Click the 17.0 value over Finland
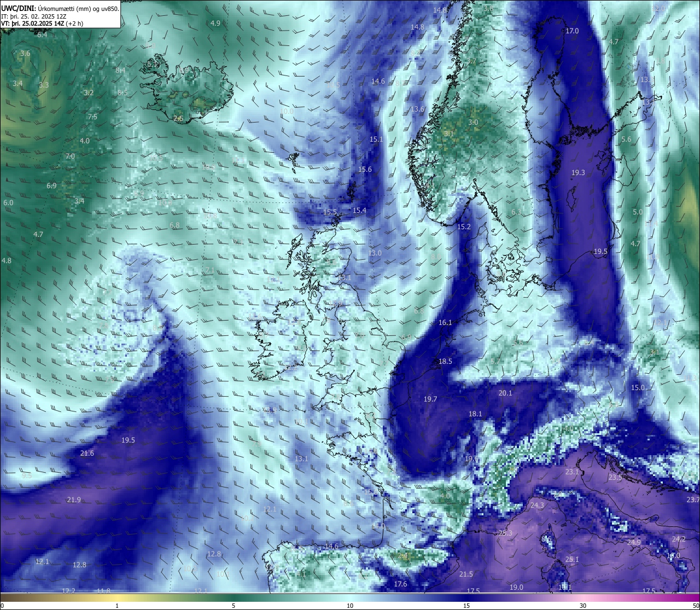The height and width of the screenshot is (610, 700). 572,31
